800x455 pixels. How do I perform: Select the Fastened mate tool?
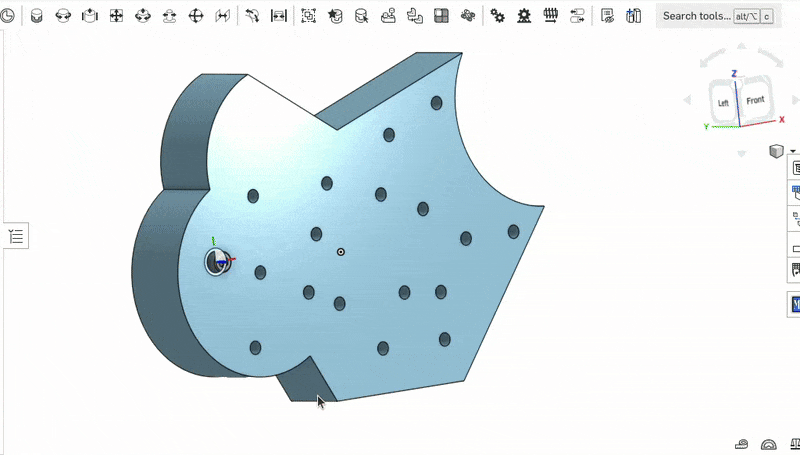37,16
